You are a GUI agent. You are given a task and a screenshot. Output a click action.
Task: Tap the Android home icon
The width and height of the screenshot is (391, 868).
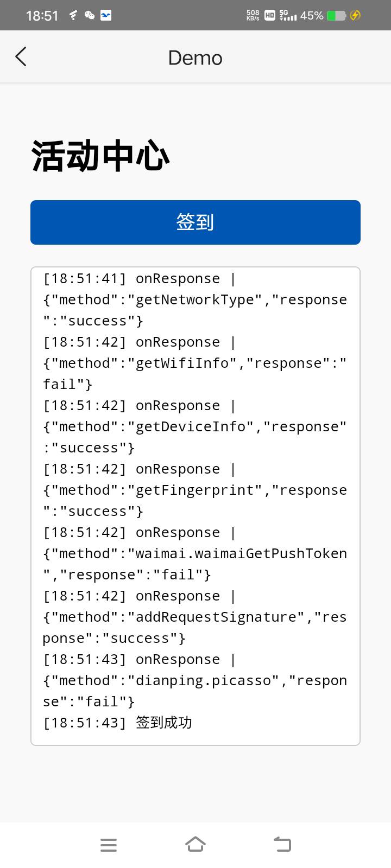(x=195, y=844)
